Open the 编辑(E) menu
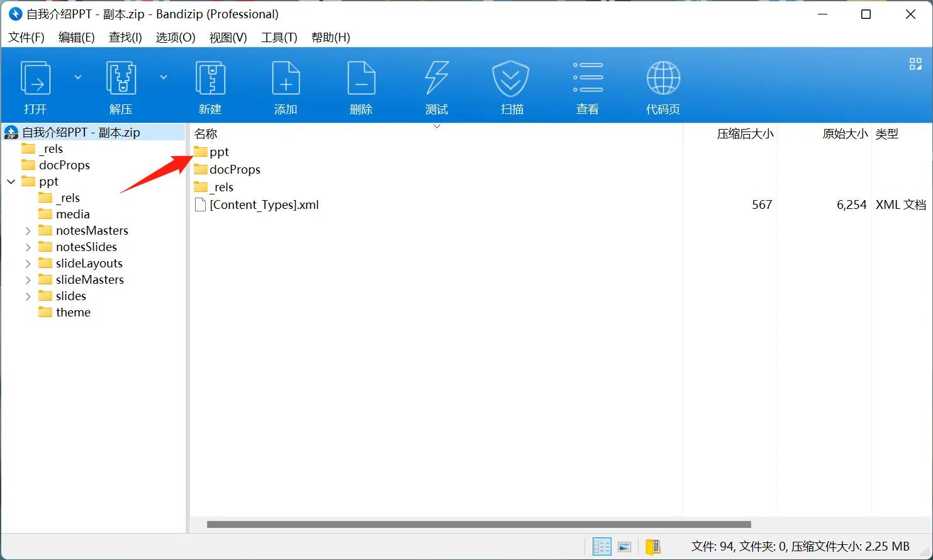Screen dimensions: 933x560 tap(77, 37)
